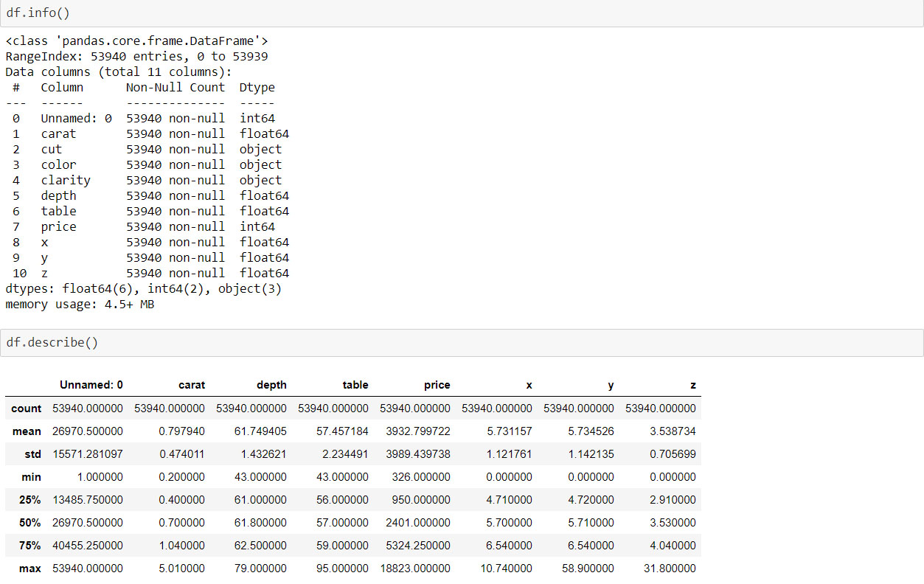Click the "std" row label
This screenshot has height=584, width=924.
33,453
